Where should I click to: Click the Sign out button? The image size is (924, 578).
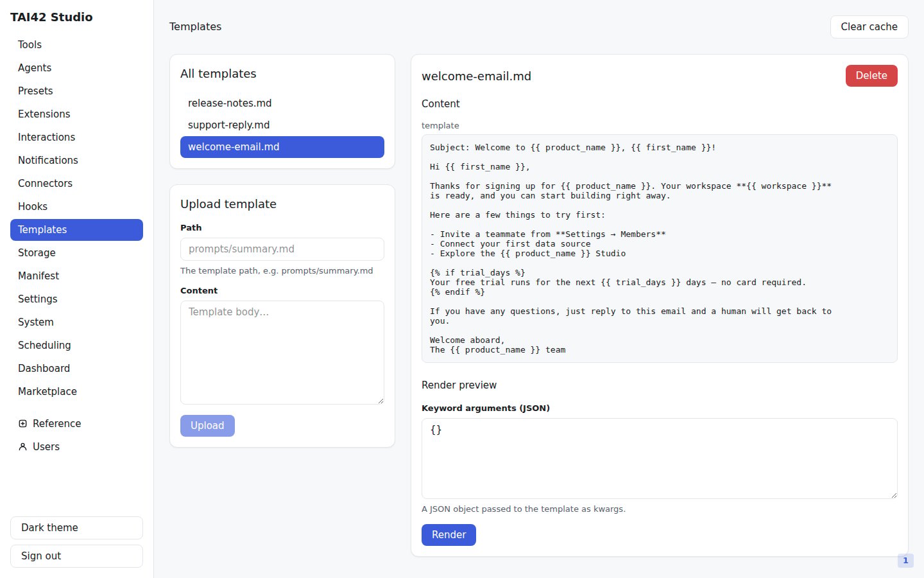pyautogui.click(x=76, y=556)
